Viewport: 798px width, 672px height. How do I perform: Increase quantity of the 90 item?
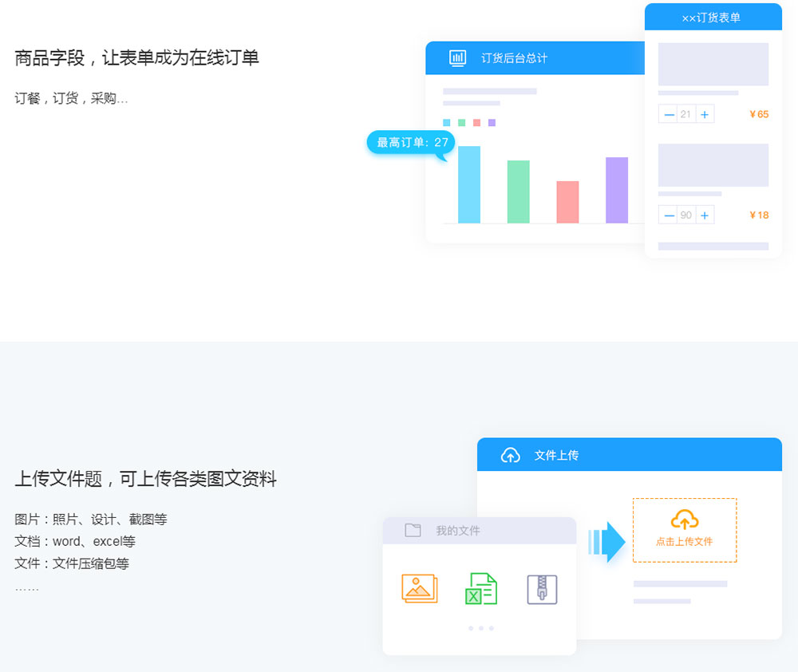[704, 215]
